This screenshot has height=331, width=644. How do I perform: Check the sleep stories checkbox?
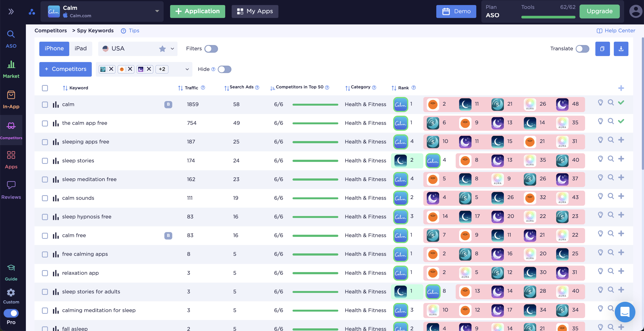click(x=45, y=161)
